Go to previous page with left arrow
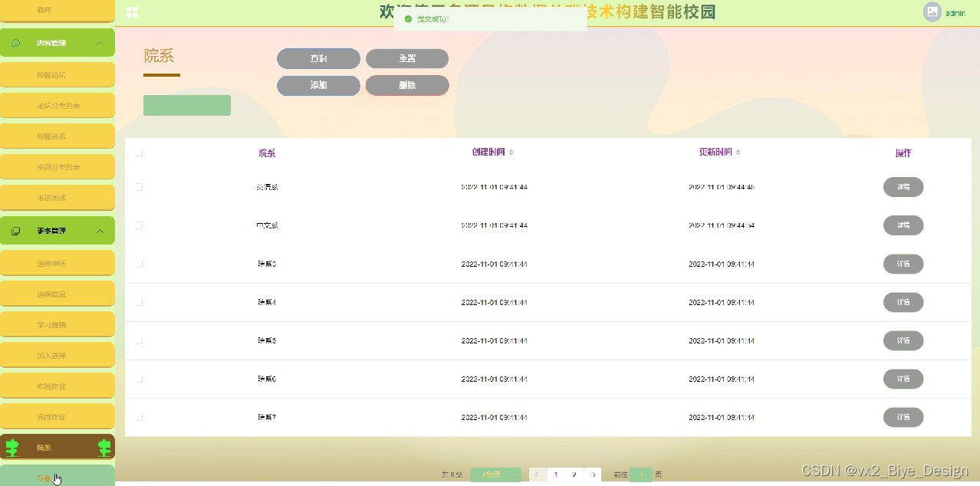Viewport: 980px width, 486px height. pyautogui.click(x=536, y=475)
